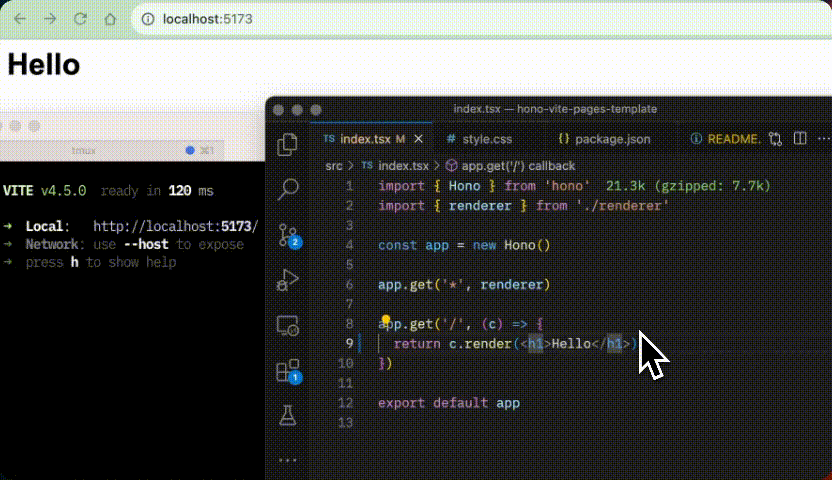The image size is (832, 480).
Task: Open the VS Code Explorer view
Action: [288, 144]
